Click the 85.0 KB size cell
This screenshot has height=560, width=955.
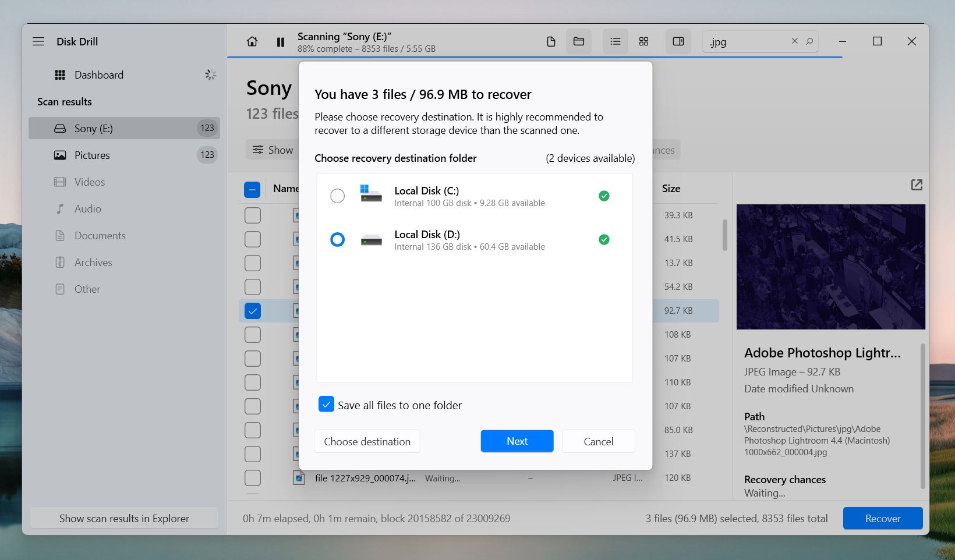[x=678, y=430]
